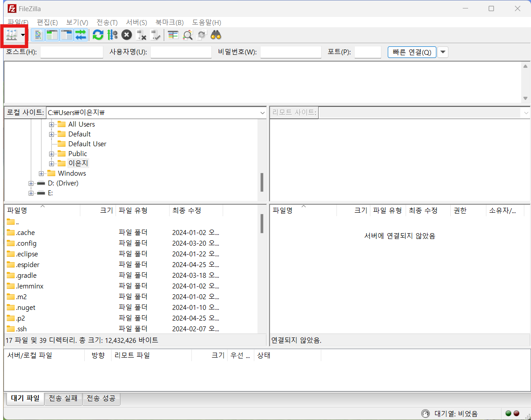
Task: Expand the D: (Driver) drive node
Action: [x=31, y=183]
